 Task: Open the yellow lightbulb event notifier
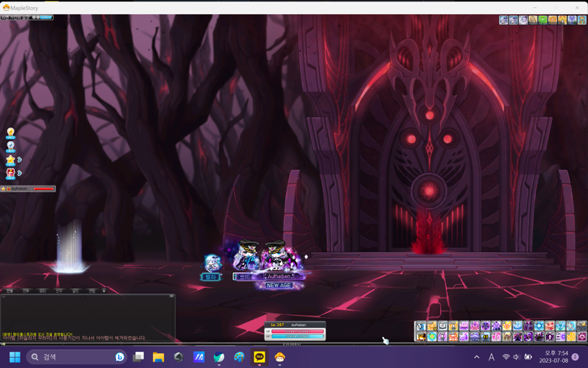(10, 132)
